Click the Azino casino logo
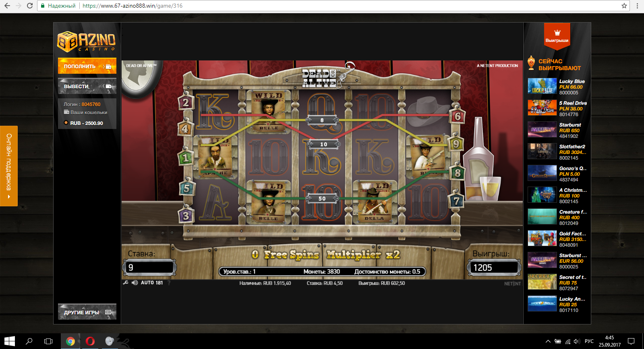The width and height of the screenshot is (644, 349). [87, 42]
